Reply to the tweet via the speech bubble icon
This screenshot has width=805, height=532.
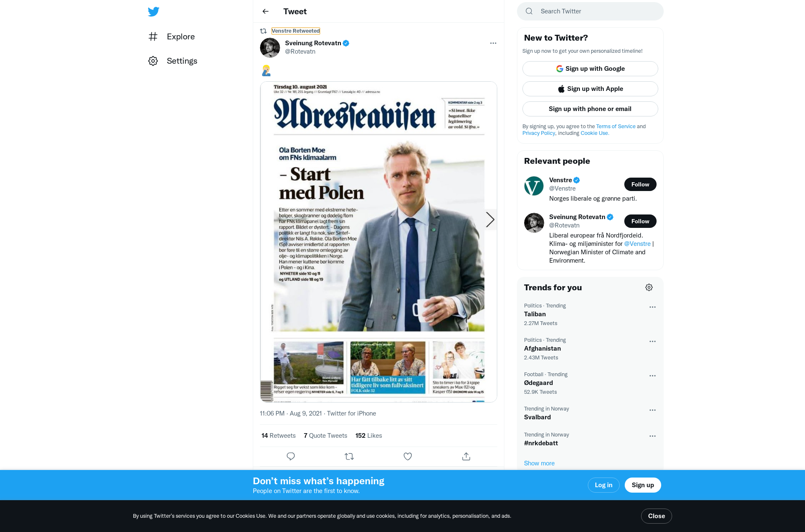tap(291, 456)
